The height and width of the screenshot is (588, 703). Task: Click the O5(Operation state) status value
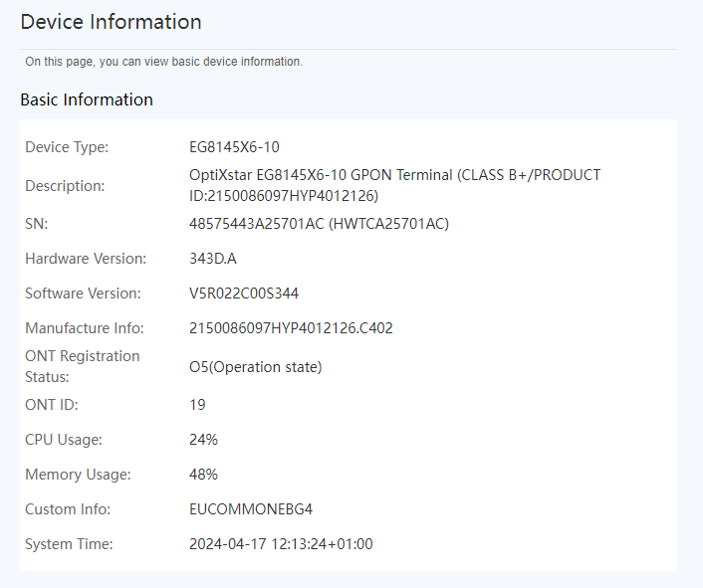click(255, 367)
